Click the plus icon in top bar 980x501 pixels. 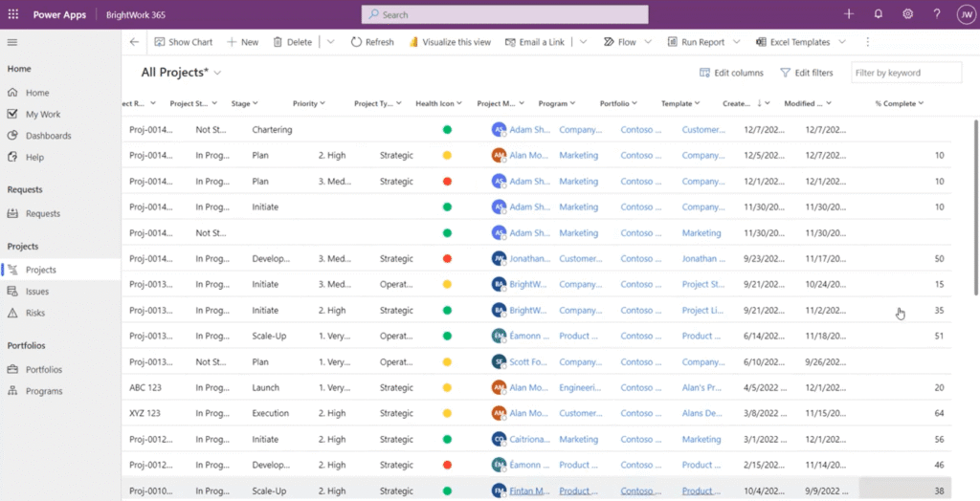pyautogui.click(x=849, y=14)
